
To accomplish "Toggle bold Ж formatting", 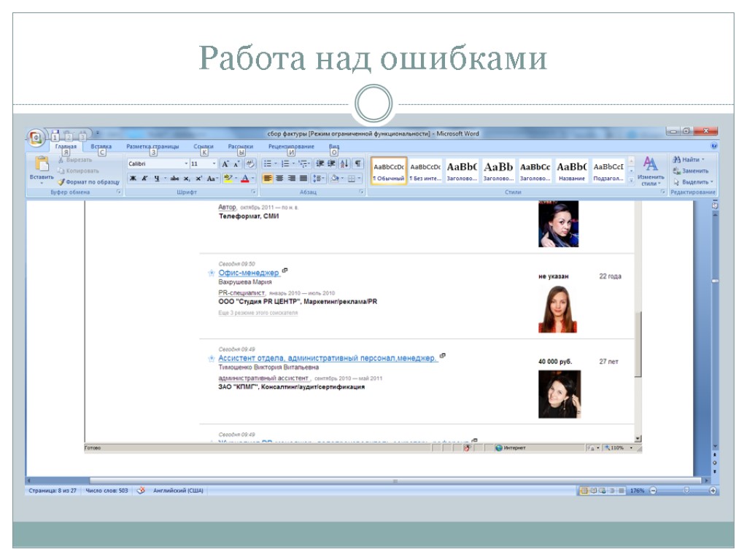I will [133, 179].
